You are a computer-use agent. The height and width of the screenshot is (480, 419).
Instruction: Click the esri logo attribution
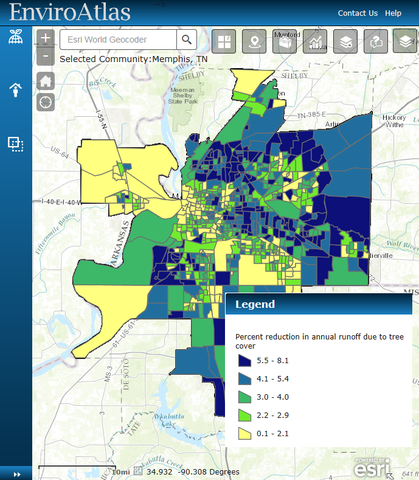click(372, 468)
